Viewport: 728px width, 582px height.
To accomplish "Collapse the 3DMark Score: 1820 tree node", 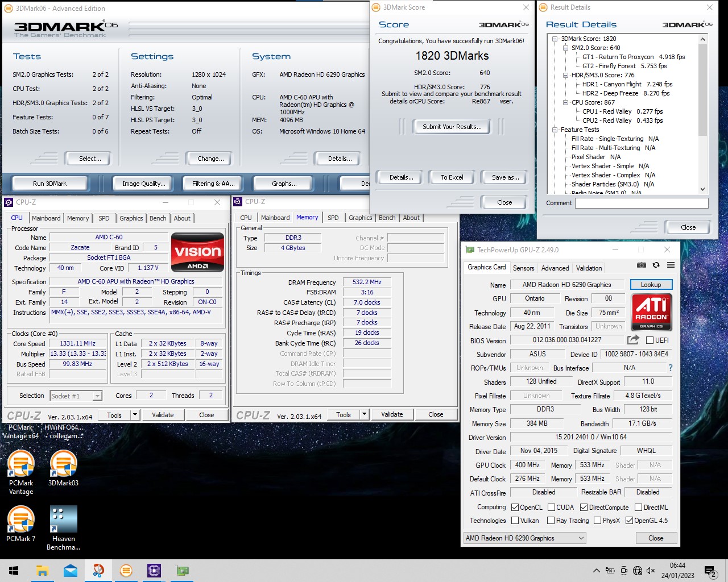I will [x=555, y=39].
